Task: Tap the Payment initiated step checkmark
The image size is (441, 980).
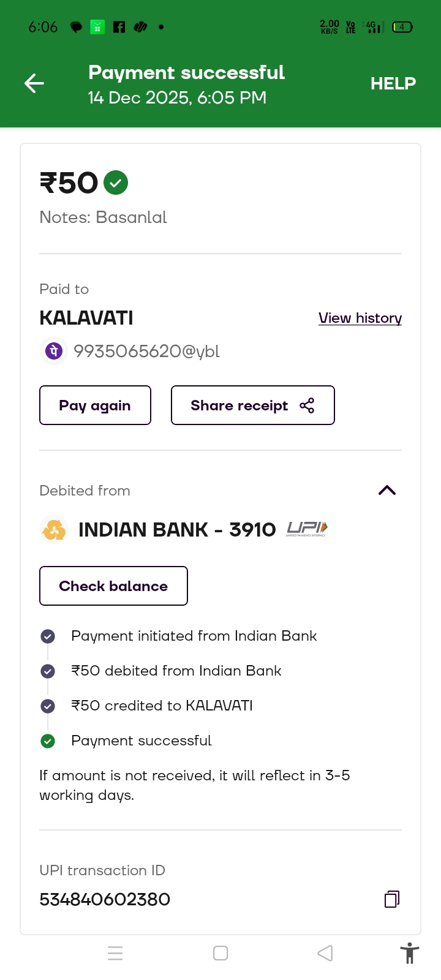Action: coord(48,636)
